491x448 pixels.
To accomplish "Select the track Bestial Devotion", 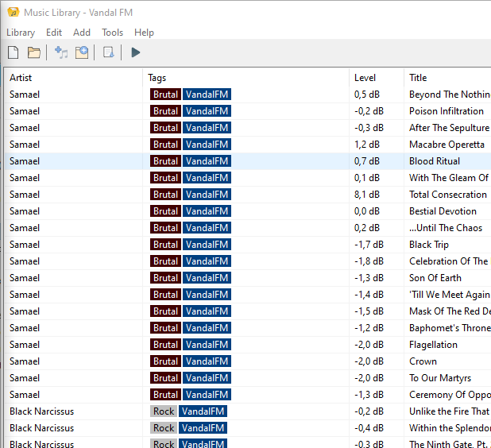I will coord(443,211).
